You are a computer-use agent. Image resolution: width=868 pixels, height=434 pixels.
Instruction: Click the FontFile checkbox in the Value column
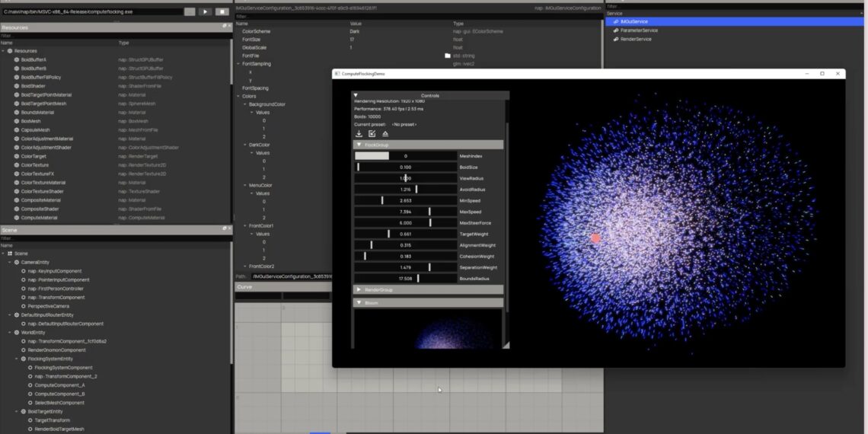(448, 56)
